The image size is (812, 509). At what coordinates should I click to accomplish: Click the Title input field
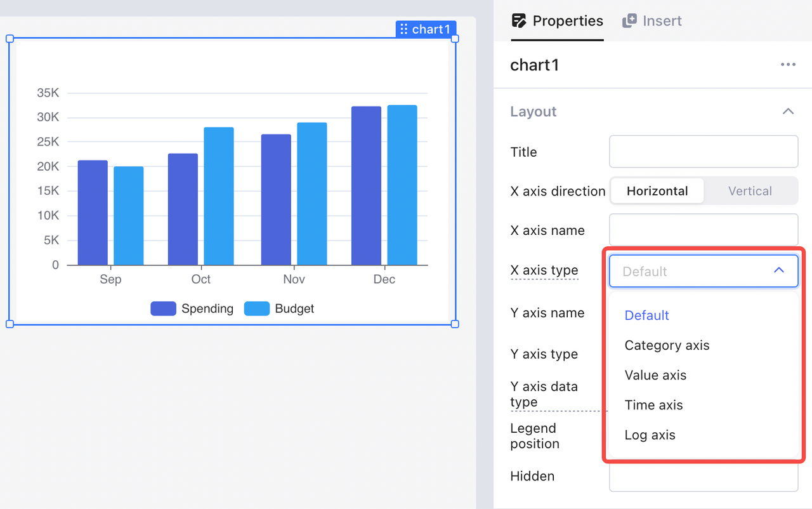click(x=704, y=152)
